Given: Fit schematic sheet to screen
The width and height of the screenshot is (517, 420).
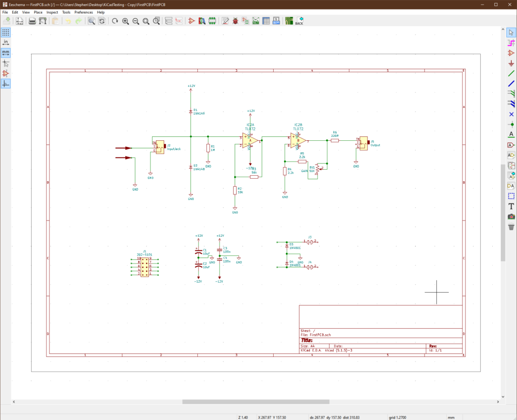Looking at the screenshot, I should point(146,21).
